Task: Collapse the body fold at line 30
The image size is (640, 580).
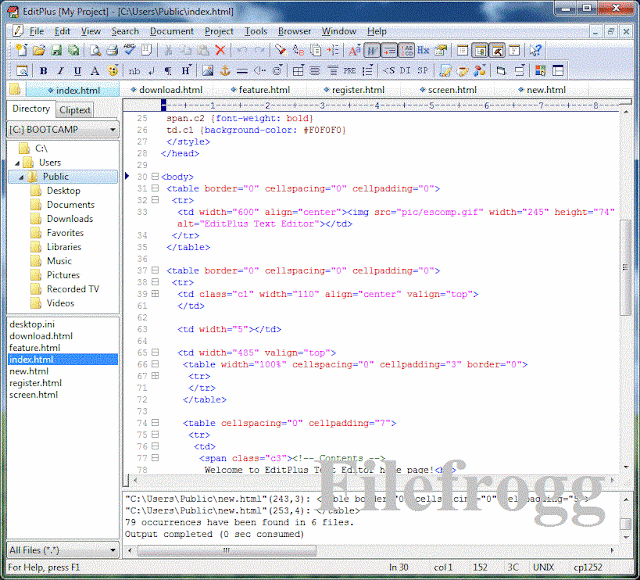Action: point(155,177)
